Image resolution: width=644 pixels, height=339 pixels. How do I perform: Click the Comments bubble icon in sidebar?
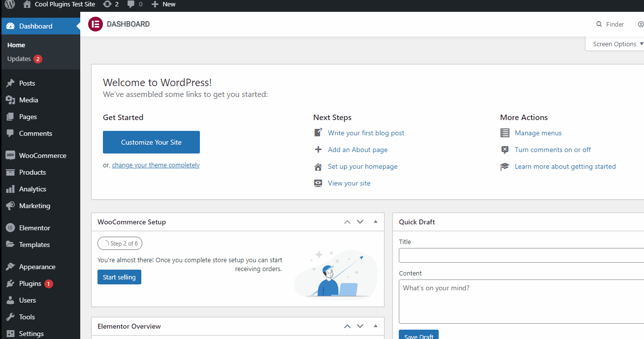[10, 133]
